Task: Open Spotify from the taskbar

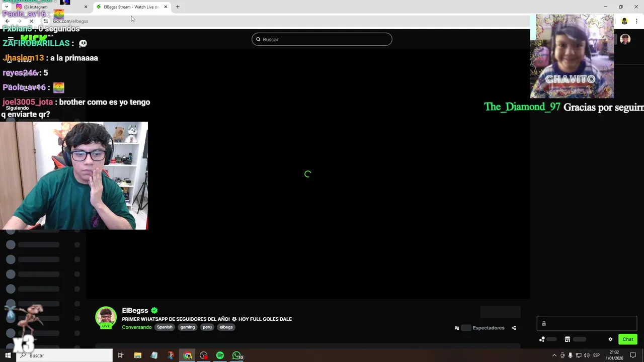Action: point(220,355)
